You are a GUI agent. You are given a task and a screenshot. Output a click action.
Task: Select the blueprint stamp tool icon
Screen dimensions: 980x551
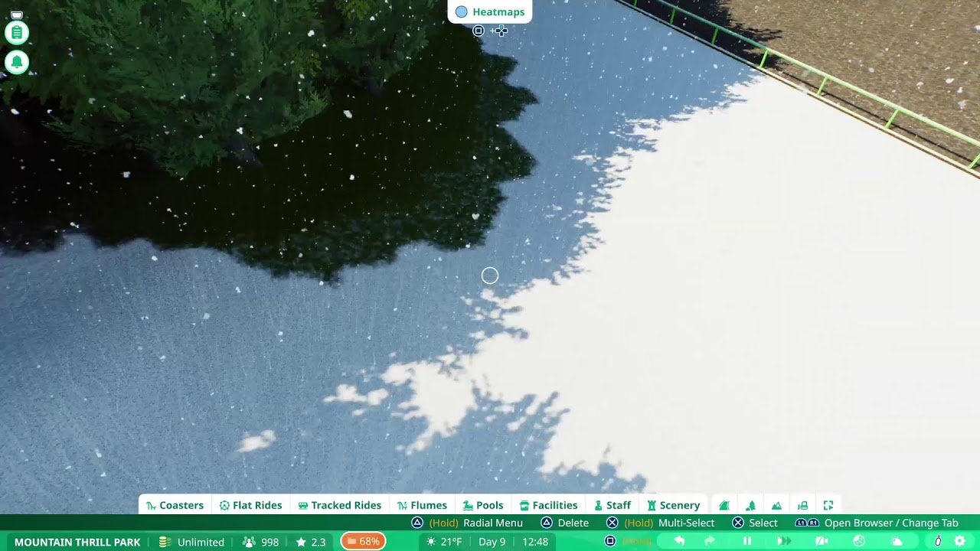click(802, 505)
